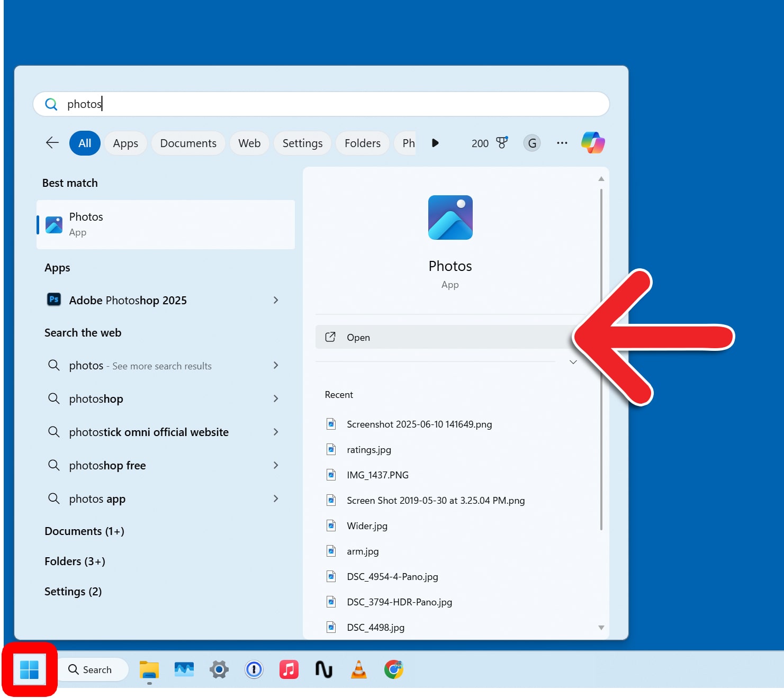Expand Adobe Photoshop 2025 result chevron
Image resolution: width=784 pixels, height=698 pixels.
[276, 300]
